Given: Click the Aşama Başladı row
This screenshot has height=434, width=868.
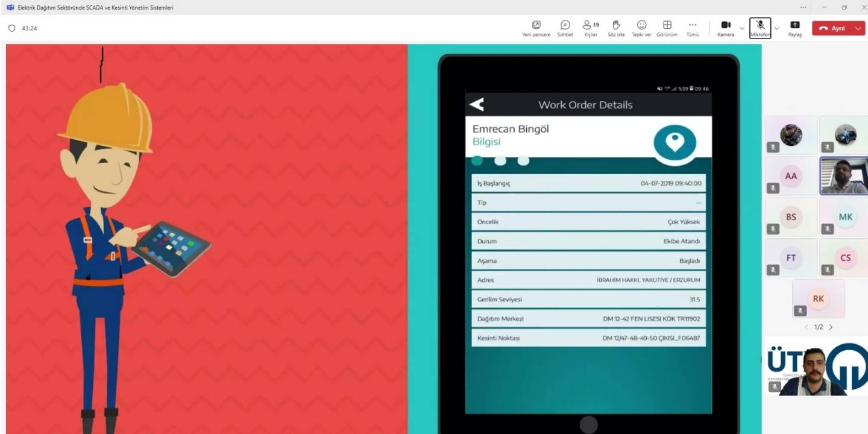Looking at the screenshot, I should (588, 260).
